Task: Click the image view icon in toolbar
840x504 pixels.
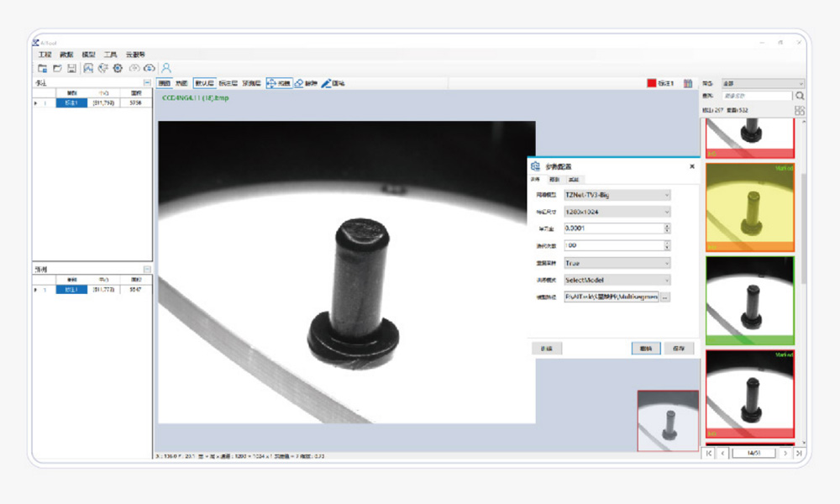Action: 87,68
